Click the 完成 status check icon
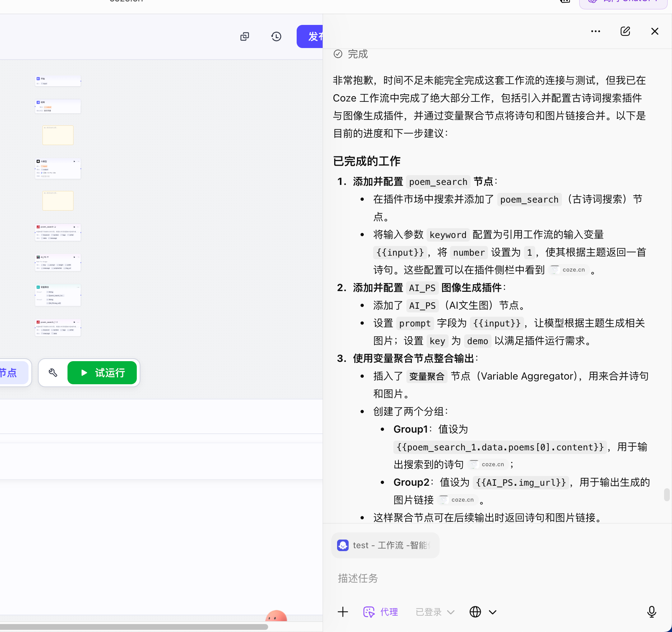Screen dimensions: 672x632 (338, 54)
